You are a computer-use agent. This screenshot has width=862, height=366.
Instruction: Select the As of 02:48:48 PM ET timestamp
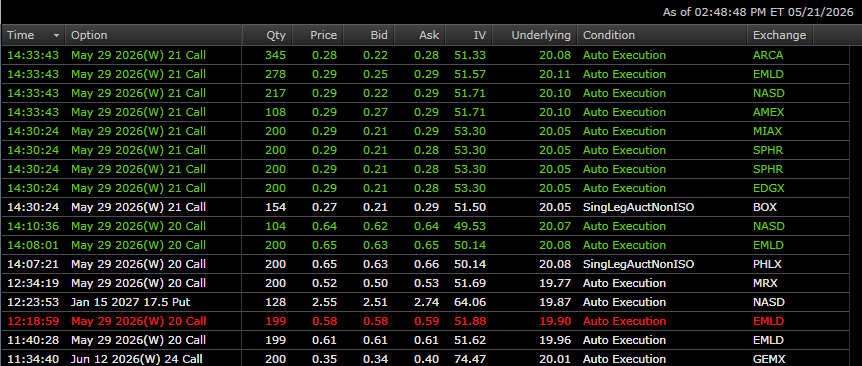758,12
